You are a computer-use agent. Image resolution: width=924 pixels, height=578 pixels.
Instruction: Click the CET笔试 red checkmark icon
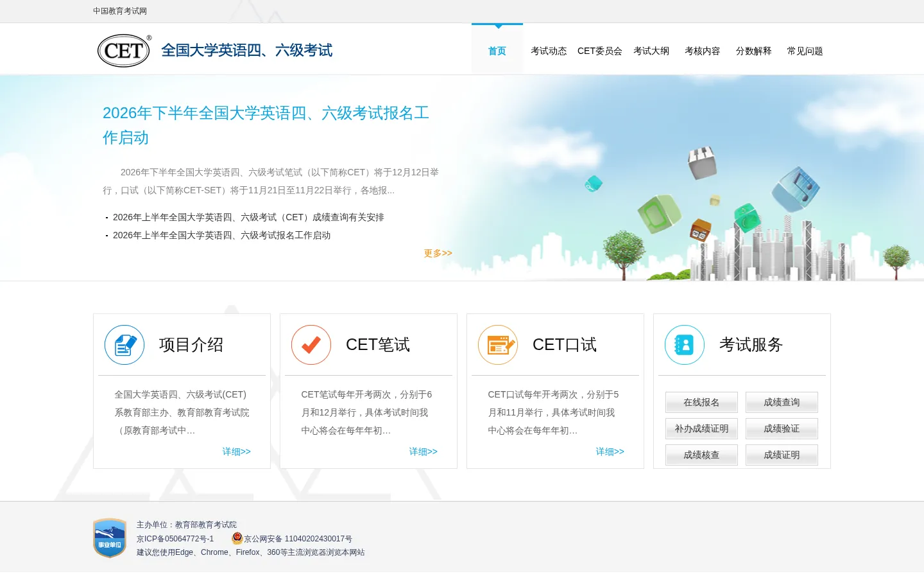(311, 345)
